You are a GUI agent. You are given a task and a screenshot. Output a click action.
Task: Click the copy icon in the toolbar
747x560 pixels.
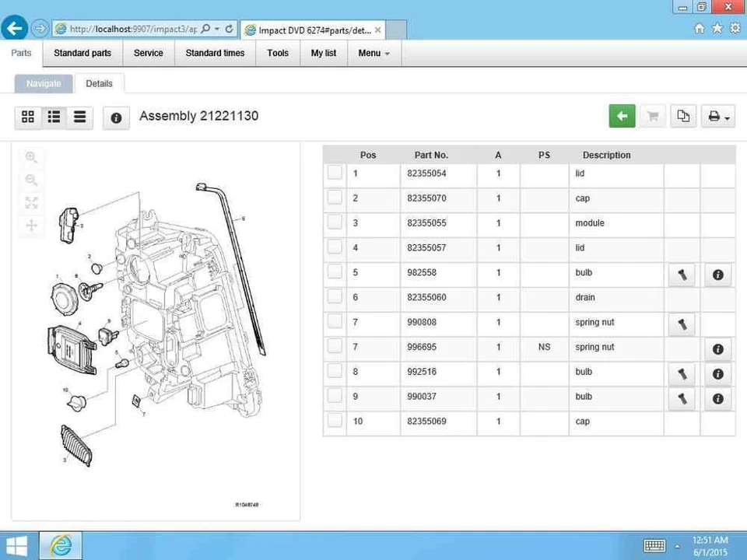point(683,115)
